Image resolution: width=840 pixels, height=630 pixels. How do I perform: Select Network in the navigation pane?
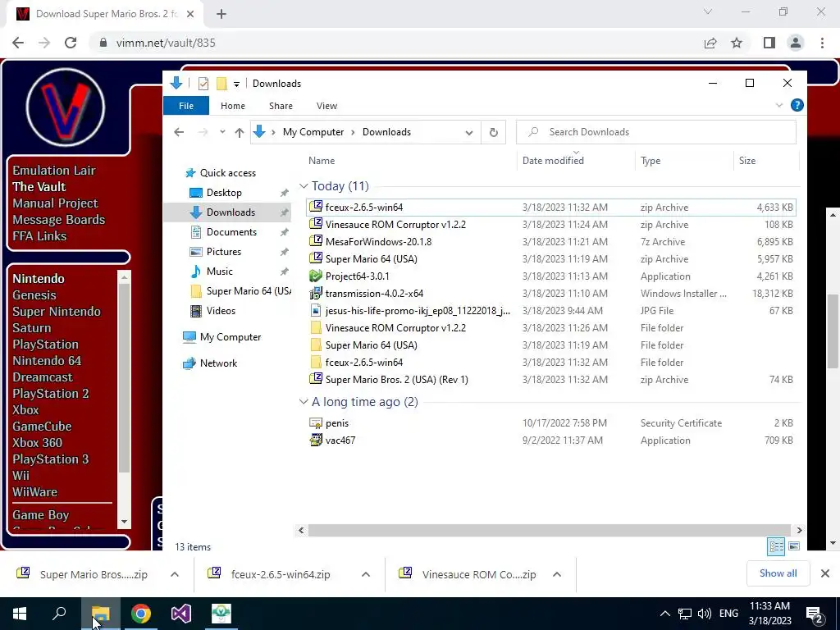(218, 363)
